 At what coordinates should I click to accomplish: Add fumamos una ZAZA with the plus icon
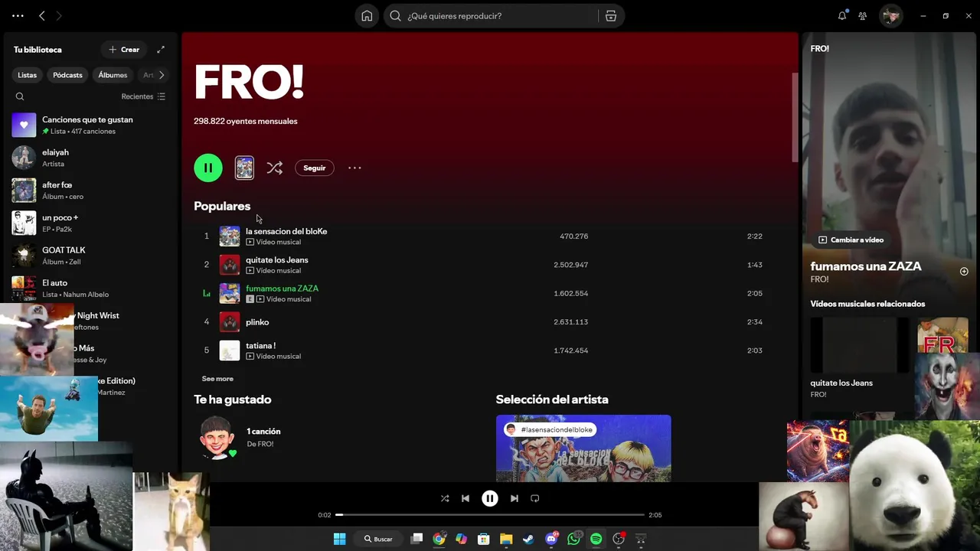[964, 272]
